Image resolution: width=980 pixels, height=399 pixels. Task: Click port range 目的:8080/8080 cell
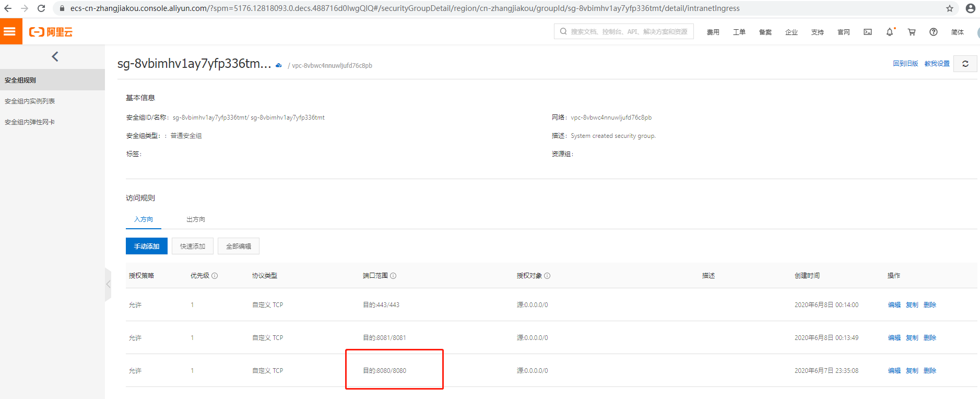385,371
